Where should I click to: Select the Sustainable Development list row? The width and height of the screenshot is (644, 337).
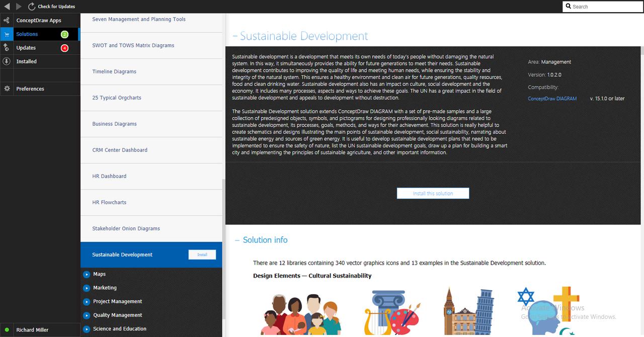coord(151,255)
